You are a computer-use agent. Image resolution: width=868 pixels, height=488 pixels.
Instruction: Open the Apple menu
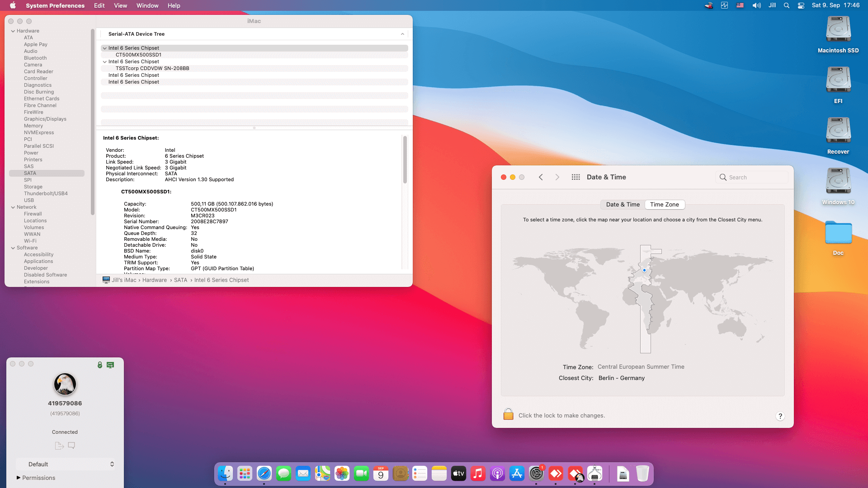pyautogui.click(x=13, y=5)
